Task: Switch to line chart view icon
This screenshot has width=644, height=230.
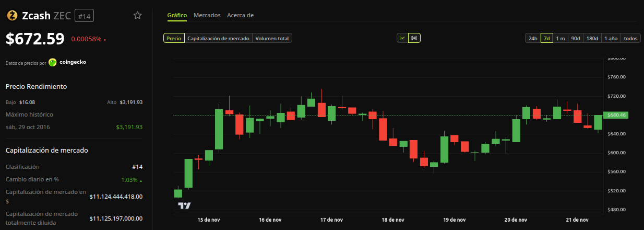Action: click(402, 38)
